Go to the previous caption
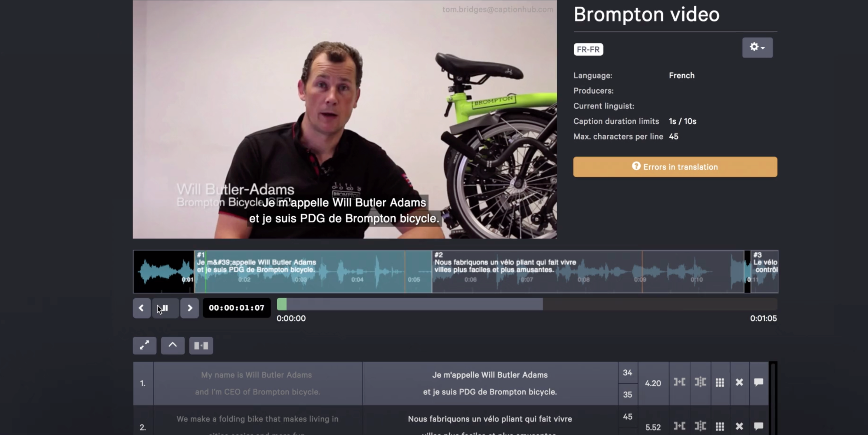Image resolution: width=868 pixels, height=435 pixels. (x=142, y=308)
